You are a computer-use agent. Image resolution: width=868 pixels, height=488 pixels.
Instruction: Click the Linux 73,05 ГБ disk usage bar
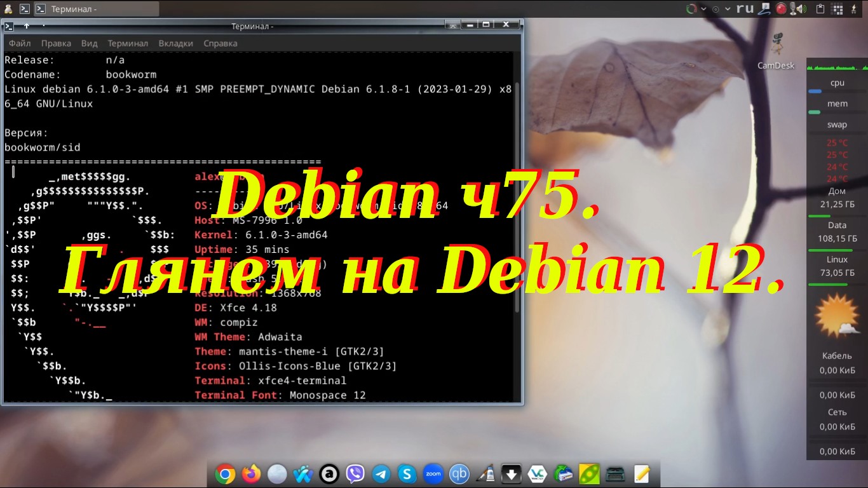pos(837,285)
